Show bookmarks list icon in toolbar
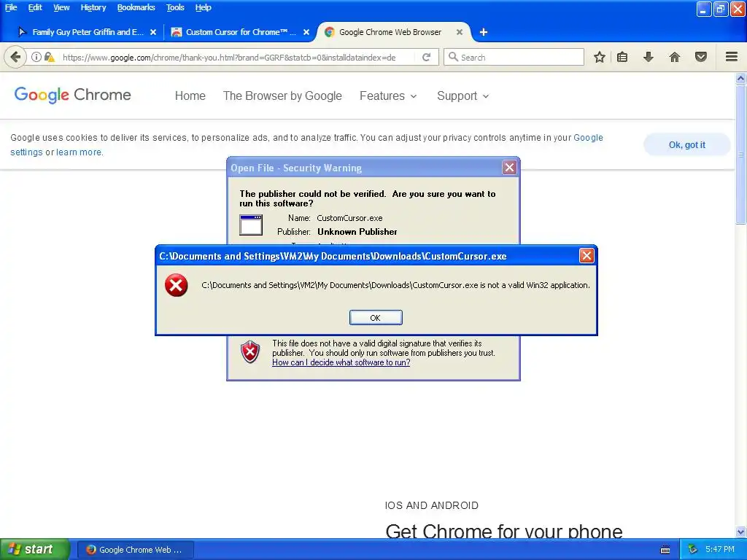The height and width of the screenshot is (560, 747). (x=622, y=57)
